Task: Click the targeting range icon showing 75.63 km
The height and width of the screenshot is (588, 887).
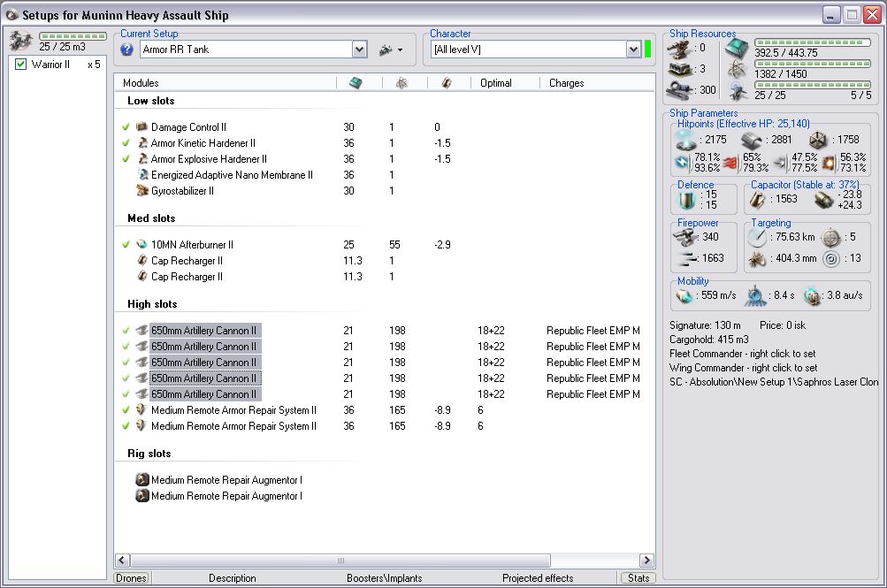Action: [x=757, y=238]
